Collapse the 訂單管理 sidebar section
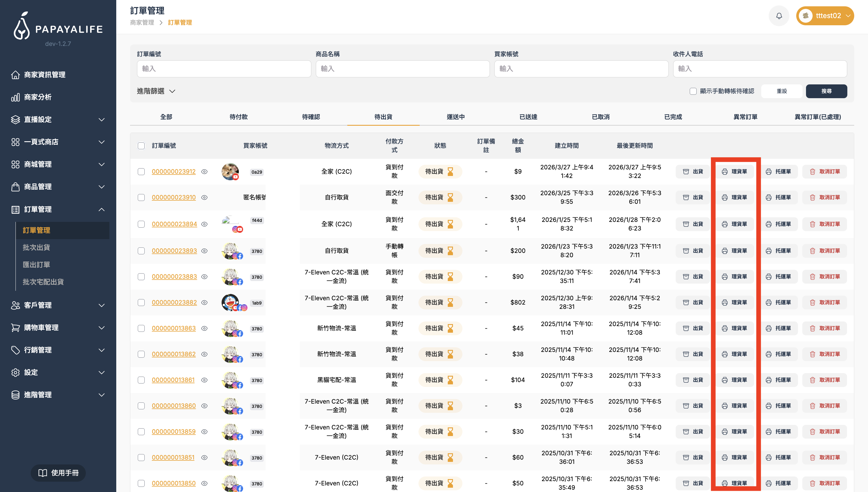The image size is (868, 492). click(x=101, y=210)
